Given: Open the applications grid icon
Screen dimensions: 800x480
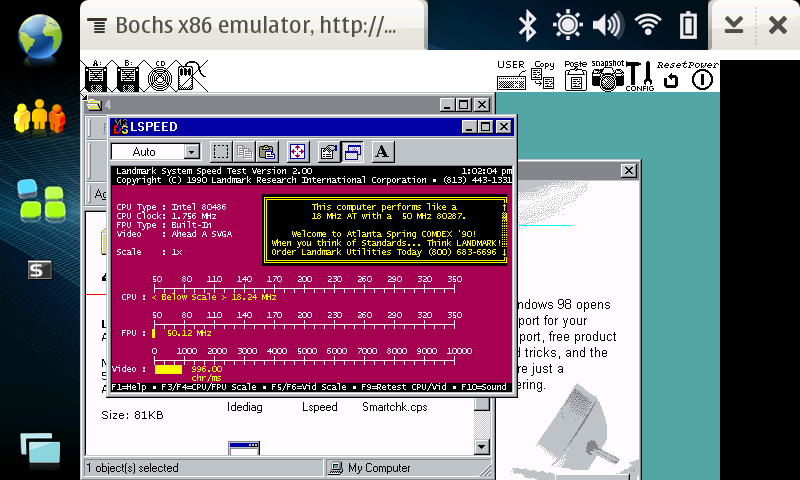Looking at the screenshot, I should pos(40,200).
